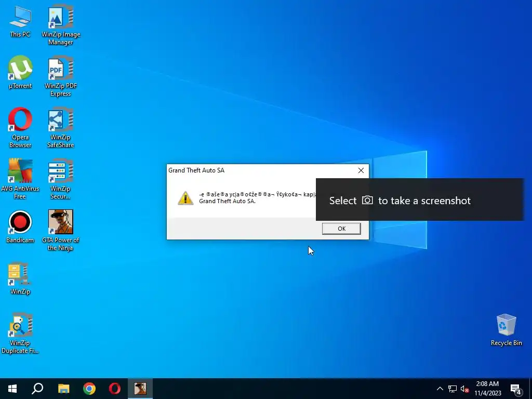Launch Google Chrome from the taskbar
This screenshot has height=399, width=532.
pos(89,389)
